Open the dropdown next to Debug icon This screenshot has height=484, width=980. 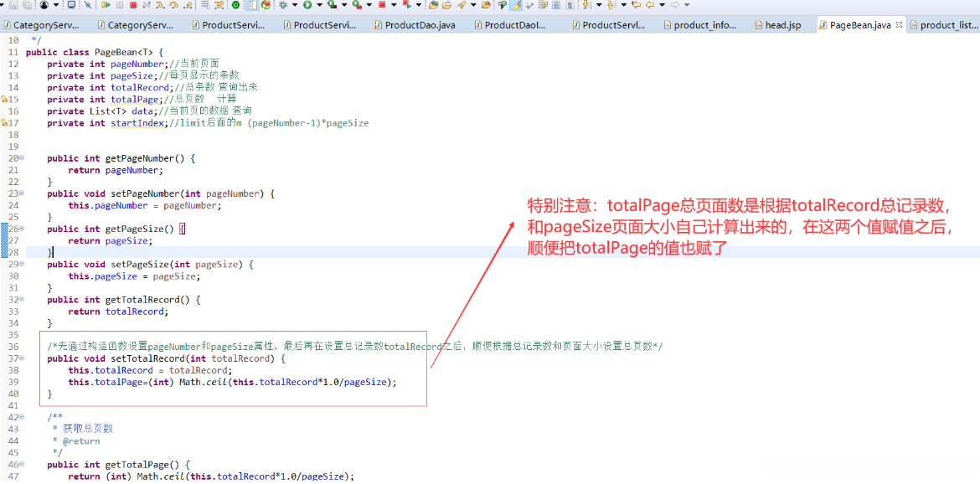(x=294, y=5)
